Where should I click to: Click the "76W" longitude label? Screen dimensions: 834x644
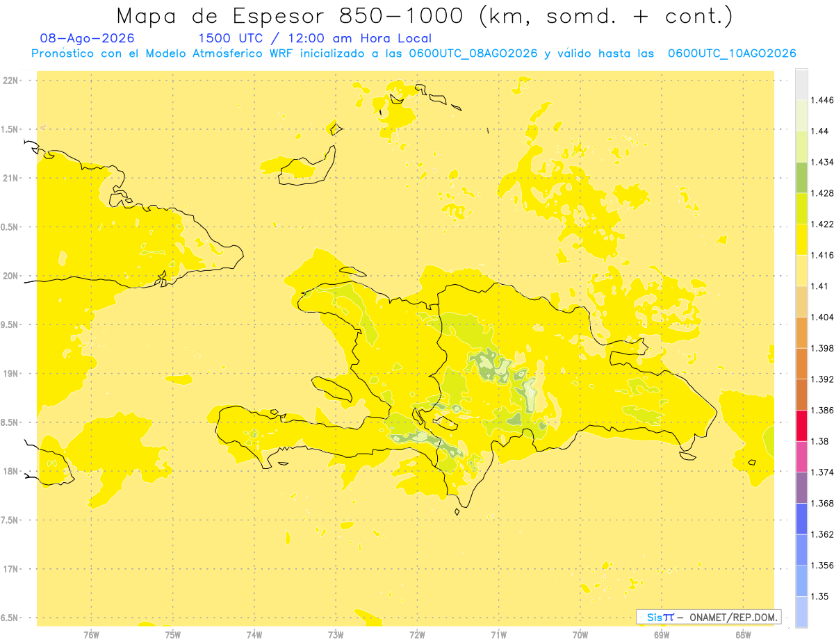coord(91,635)
